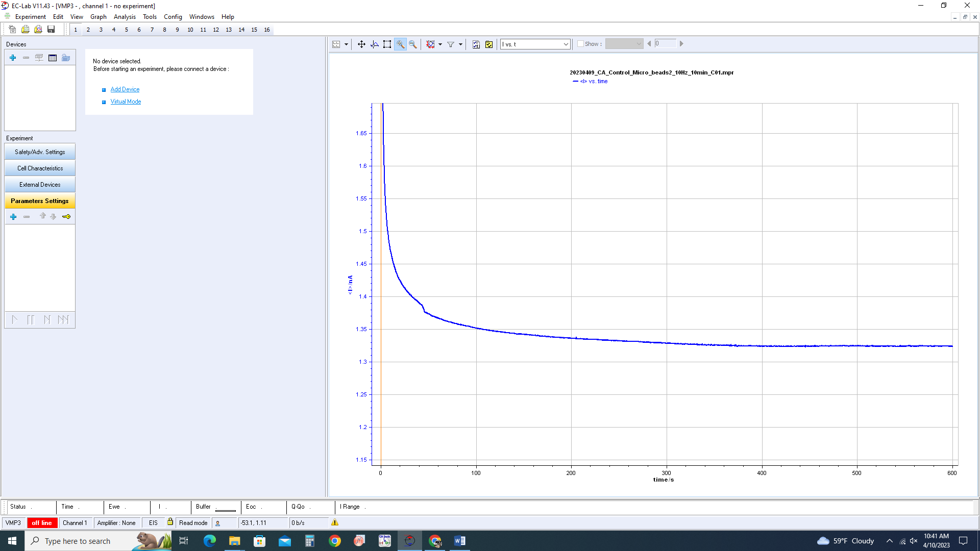Click the next arrow beside Show field
This screenshot has width=980, height=551.
(681, 44)
